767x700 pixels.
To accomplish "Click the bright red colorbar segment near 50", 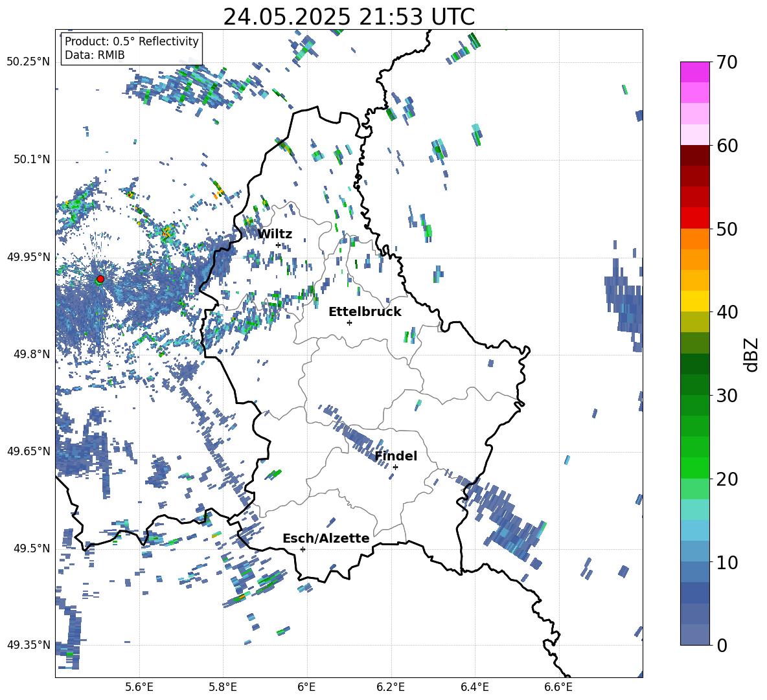I will 694,218.
